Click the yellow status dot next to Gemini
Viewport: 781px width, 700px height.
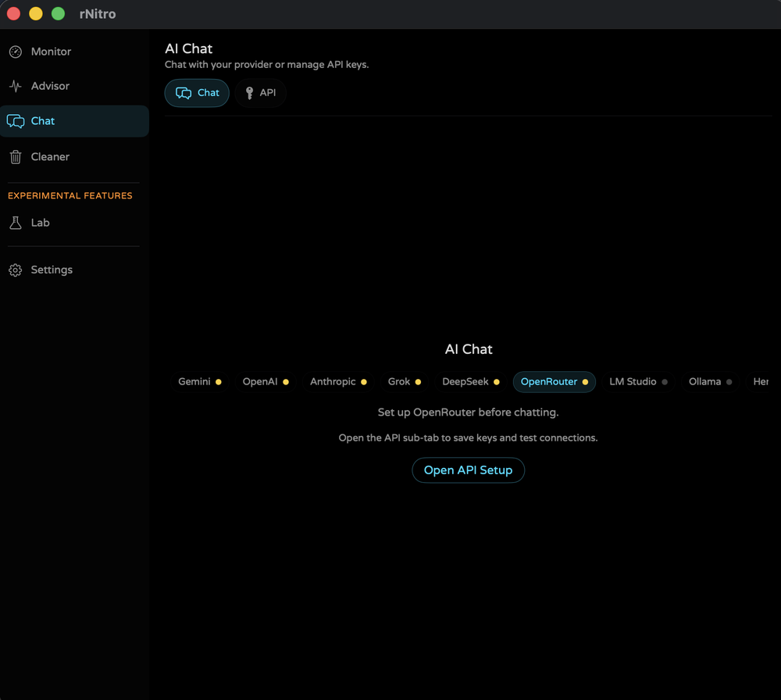(218, 382)
